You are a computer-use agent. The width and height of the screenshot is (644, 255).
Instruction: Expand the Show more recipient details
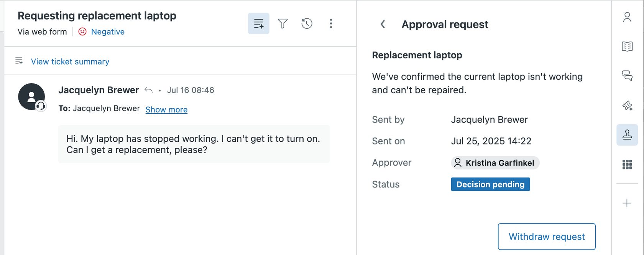point(166,110)
